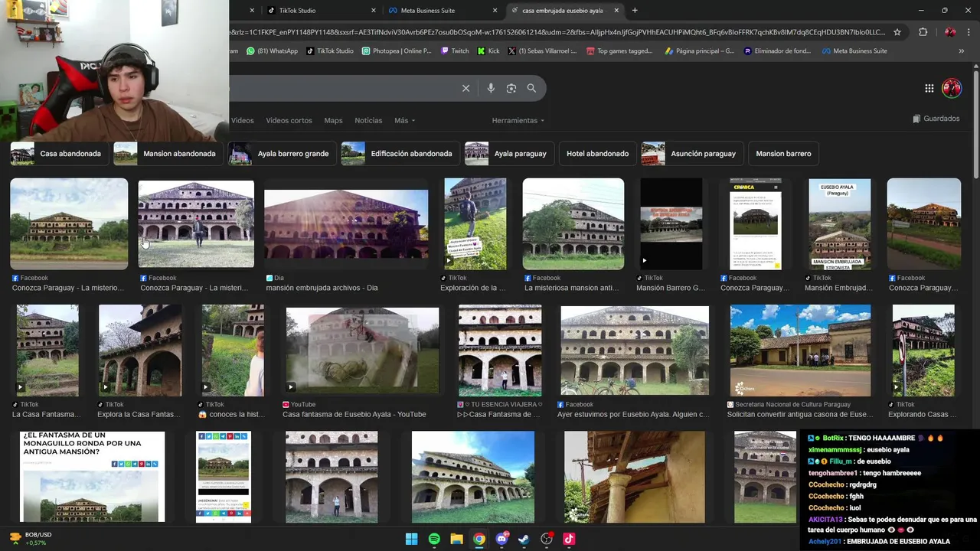Open Discord from the taskbar
This screenshot has width=980, height=551.
tap(501, 539)
